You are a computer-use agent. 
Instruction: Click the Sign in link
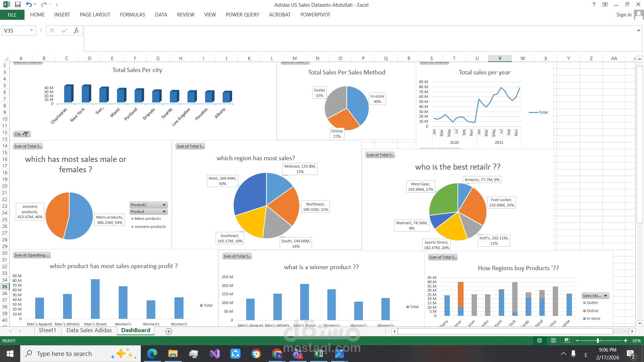pyautogui.click(x=624, y=15)
